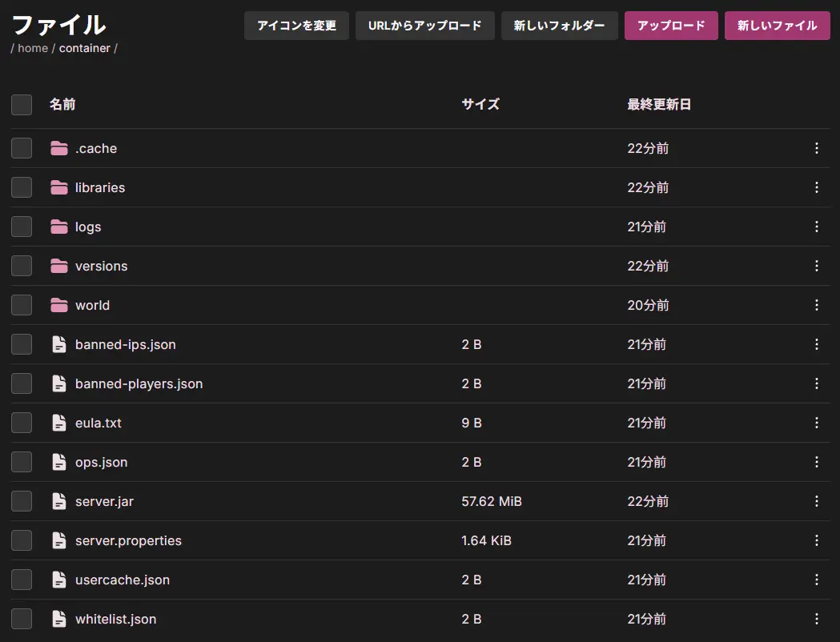Open the ops.json file name

point(101,463)
